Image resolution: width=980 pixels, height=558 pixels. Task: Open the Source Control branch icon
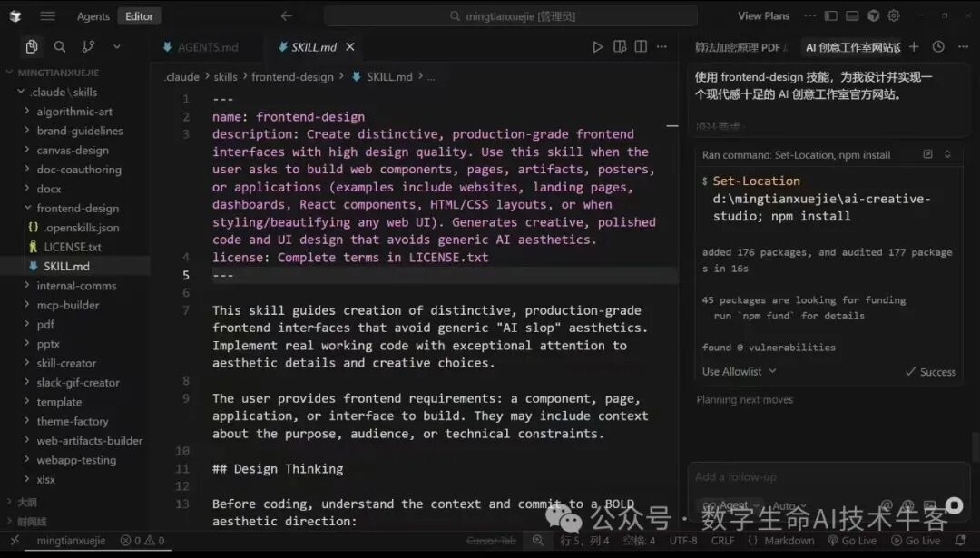pos(88,46)
